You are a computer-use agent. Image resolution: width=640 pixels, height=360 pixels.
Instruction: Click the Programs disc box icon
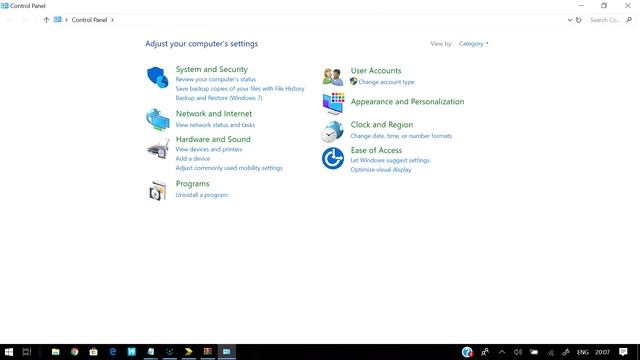[x=158, y=190]
